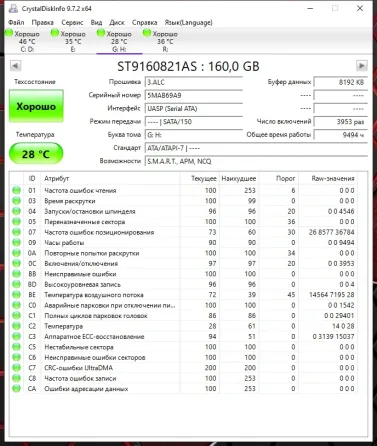Open the Справка menu
The height and width of the screenshot is (446, 377).
coord(144,22)
